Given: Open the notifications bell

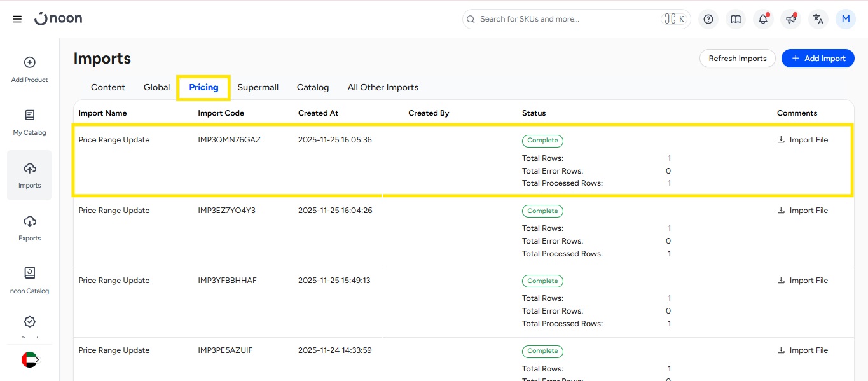Looking at the screenshot, I should pyautogui.click(x=763, y=19).
